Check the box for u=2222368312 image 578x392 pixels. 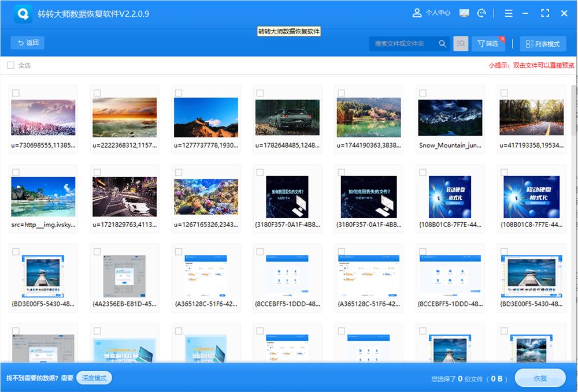pos(97,93)
